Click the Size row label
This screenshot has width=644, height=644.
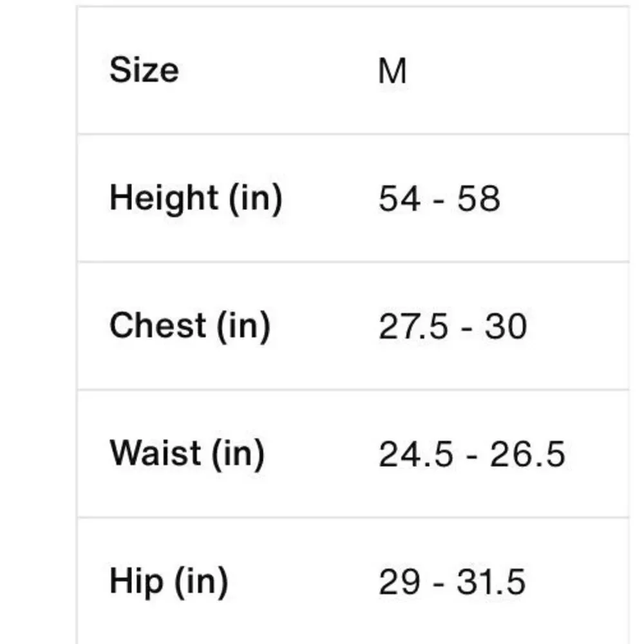(x=144, y=70)
